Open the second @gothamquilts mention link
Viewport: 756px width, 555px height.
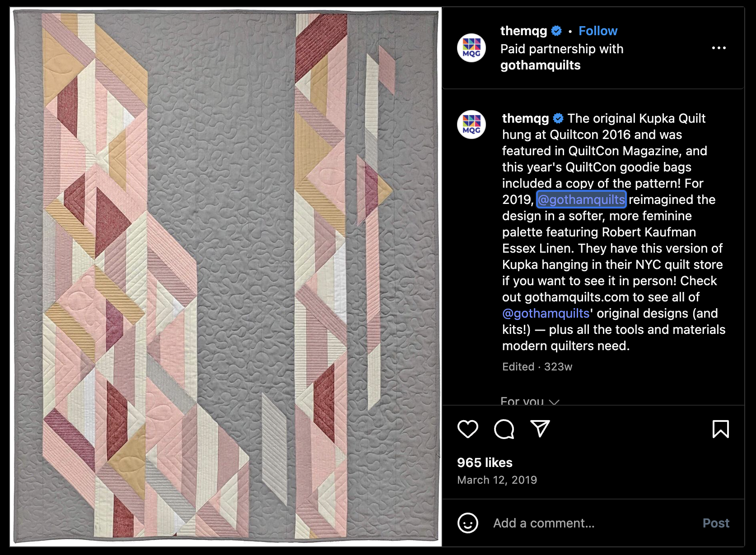[x=546, y=313]
